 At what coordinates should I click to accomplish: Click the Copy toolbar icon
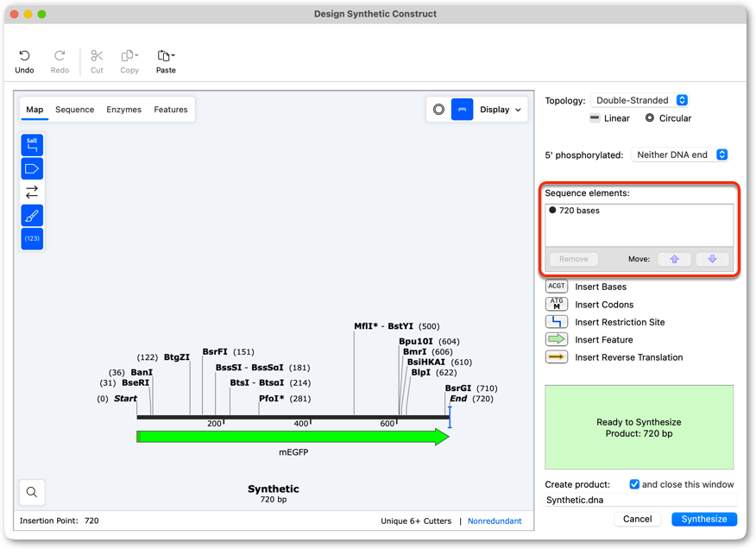[x=127, y=56]
